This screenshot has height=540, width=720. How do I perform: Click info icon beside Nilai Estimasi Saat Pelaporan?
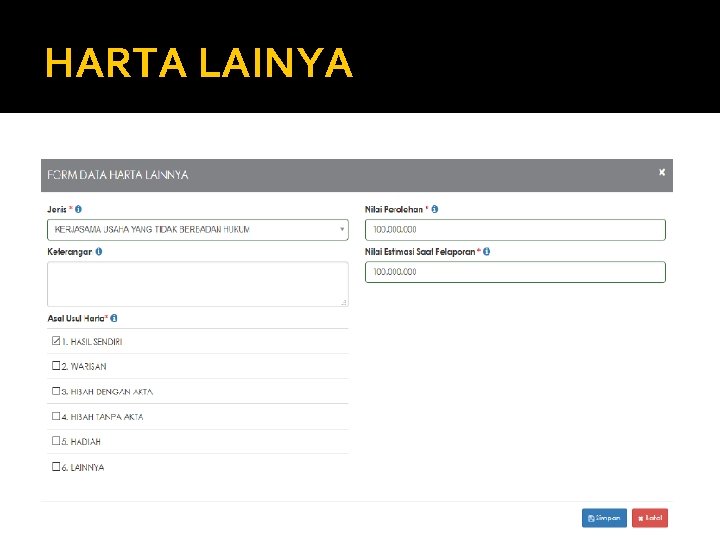487,252
